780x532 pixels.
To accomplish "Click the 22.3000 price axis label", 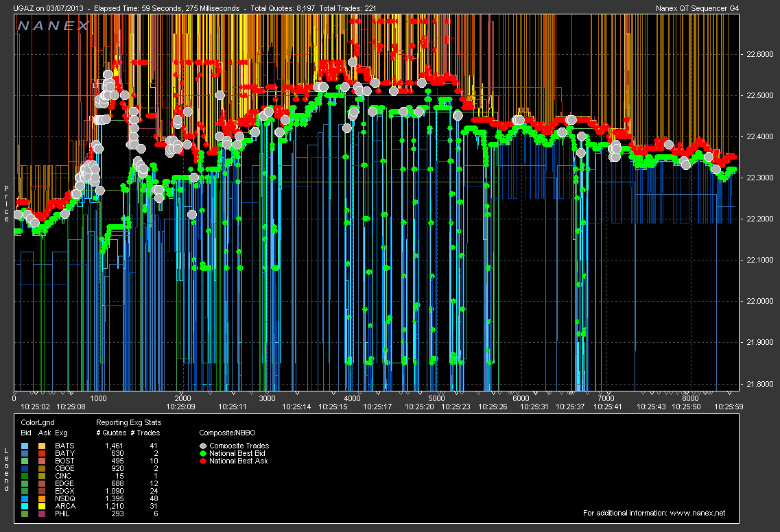I will [x=760, y=178].
